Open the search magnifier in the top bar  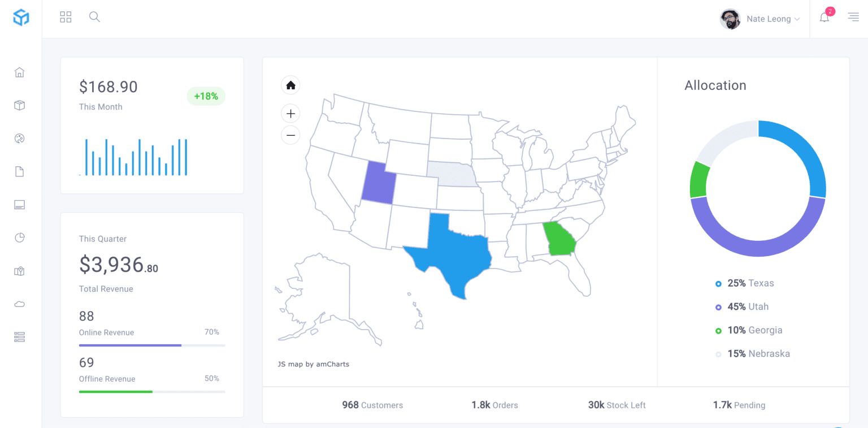point(94,17)
